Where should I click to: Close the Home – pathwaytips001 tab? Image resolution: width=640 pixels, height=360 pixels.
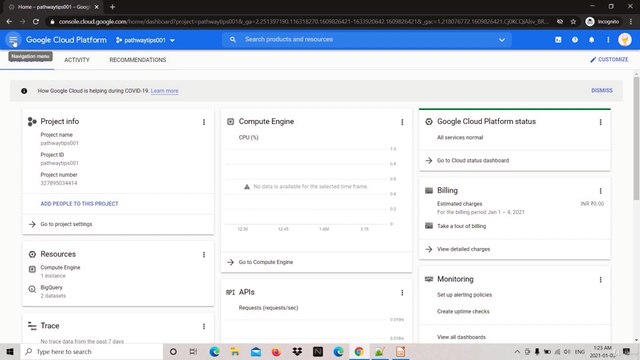tap(96, 7)
